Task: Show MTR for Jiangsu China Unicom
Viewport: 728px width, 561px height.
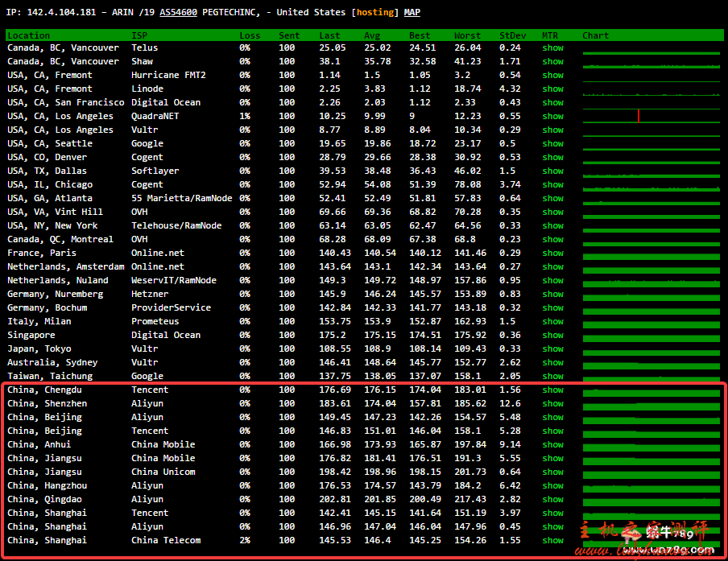Action: coord(552,472)
